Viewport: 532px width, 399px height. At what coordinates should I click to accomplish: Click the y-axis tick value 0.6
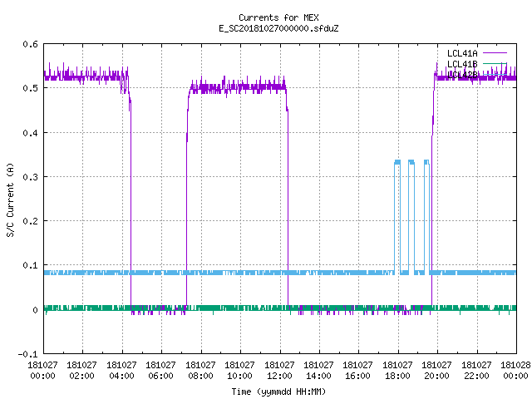[30, 44]
